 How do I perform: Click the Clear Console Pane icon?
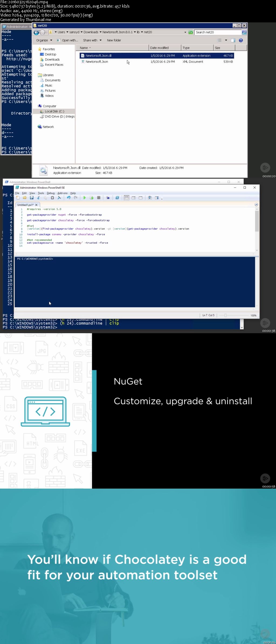point(59,198)
